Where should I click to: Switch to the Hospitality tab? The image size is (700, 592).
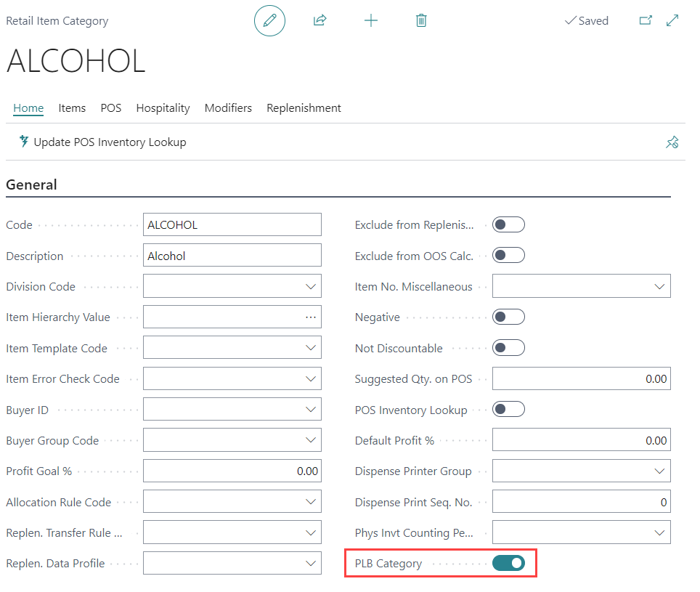[163, 108]
